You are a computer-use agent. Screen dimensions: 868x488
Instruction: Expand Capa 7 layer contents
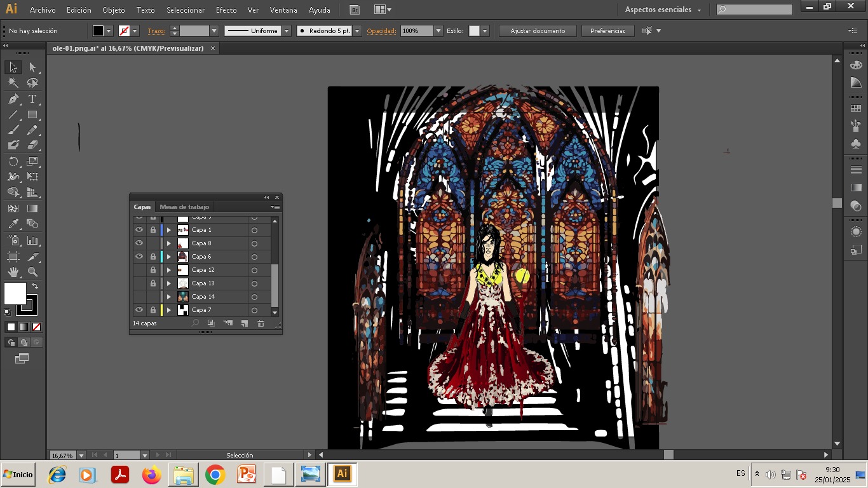tap(169, 310)
